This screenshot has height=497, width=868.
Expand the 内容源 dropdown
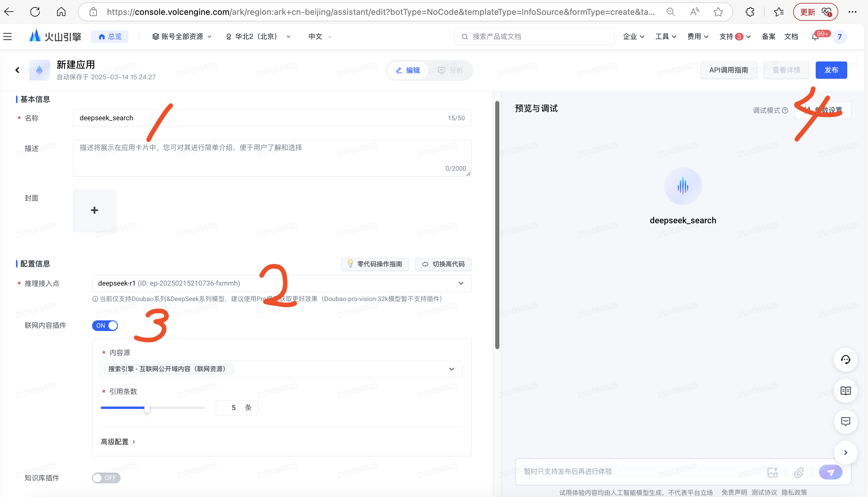coord(451,369)
